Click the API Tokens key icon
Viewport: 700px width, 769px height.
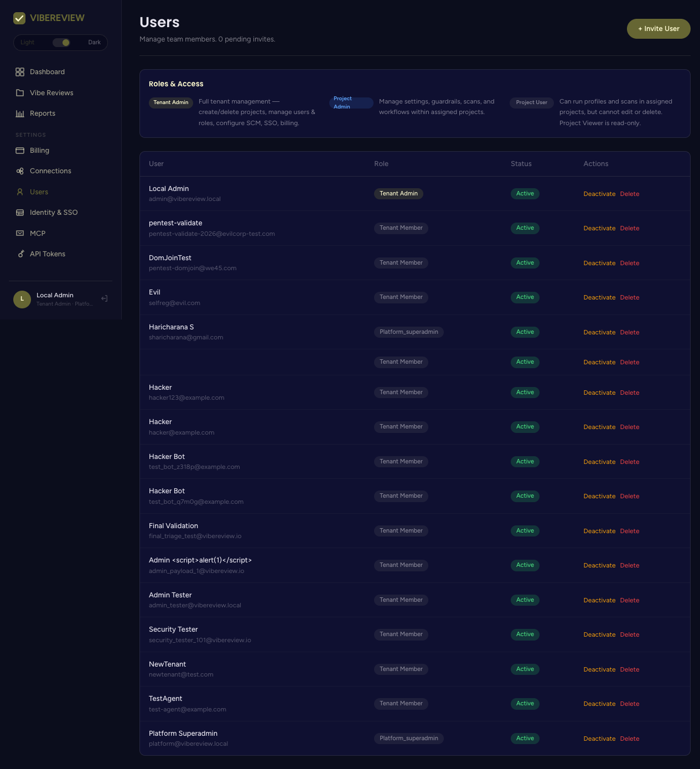click(x=20, y=254)
